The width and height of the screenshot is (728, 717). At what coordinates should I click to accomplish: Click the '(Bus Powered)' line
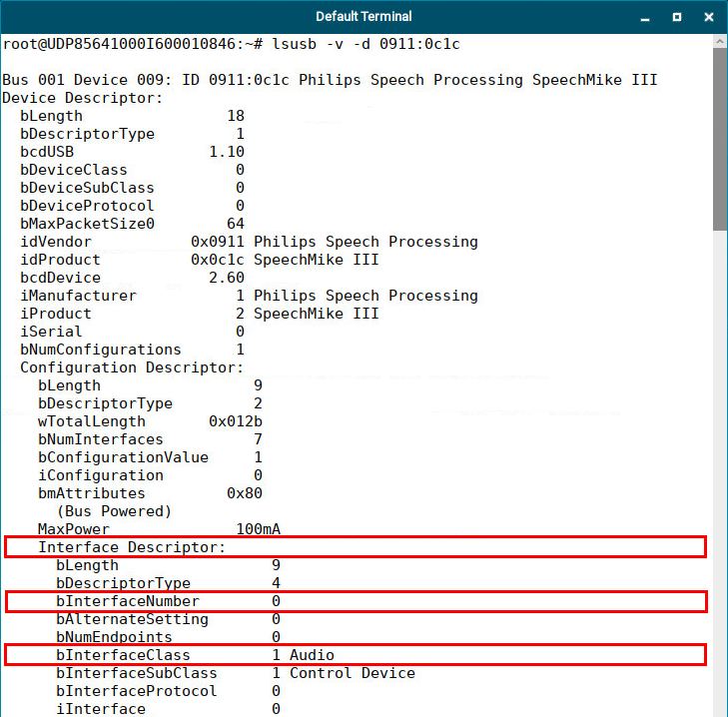[x=114, y=511]
